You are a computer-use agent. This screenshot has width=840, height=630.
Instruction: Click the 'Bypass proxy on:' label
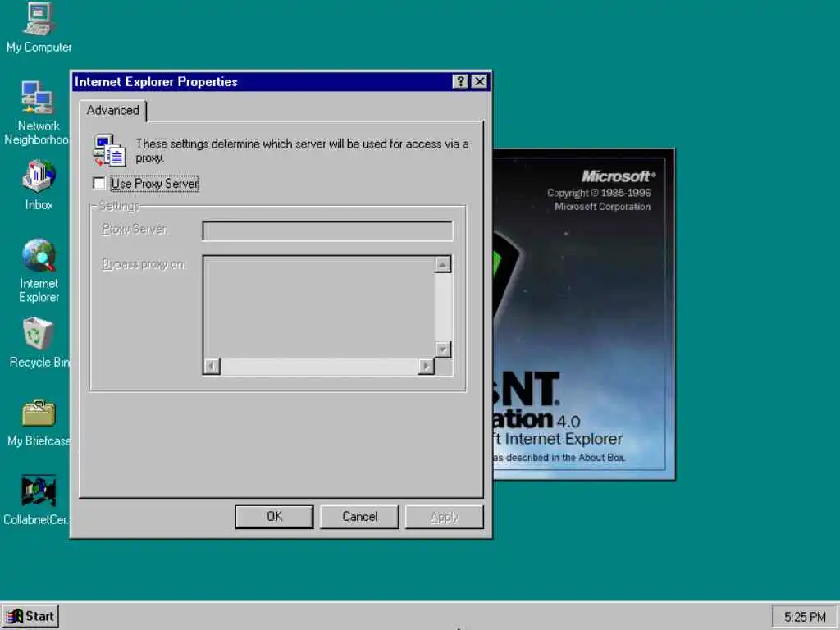tap(144, 264)
